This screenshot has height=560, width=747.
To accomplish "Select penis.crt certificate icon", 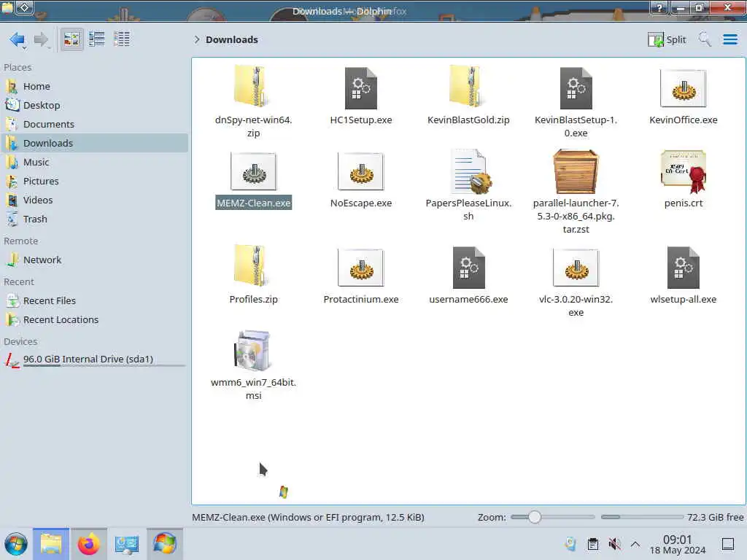I will (683, 171).
